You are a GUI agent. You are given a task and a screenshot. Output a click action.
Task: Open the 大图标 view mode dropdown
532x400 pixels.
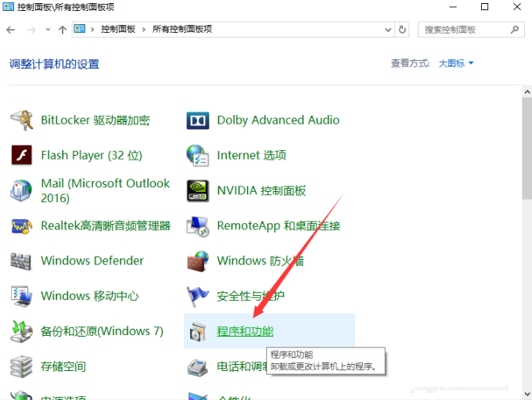point(455,63)
